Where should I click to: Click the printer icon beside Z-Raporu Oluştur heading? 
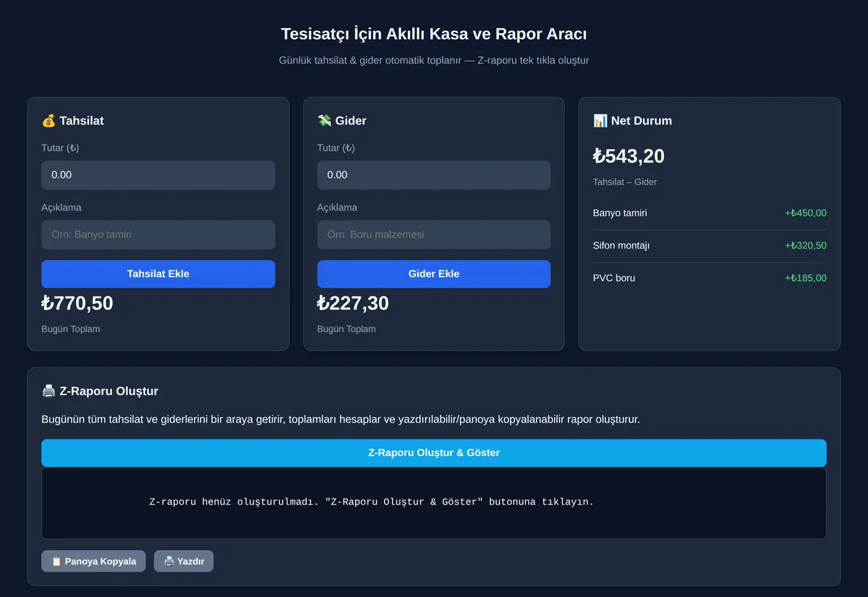(48, 391)
